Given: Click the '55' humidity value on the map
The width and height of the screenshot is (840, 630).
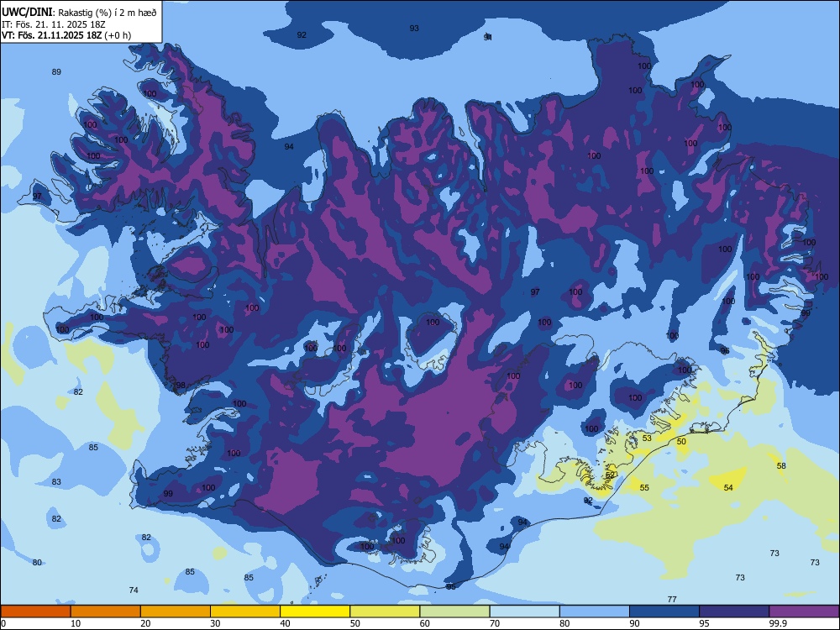Looking at the screenshot, I should click(644, 487).
